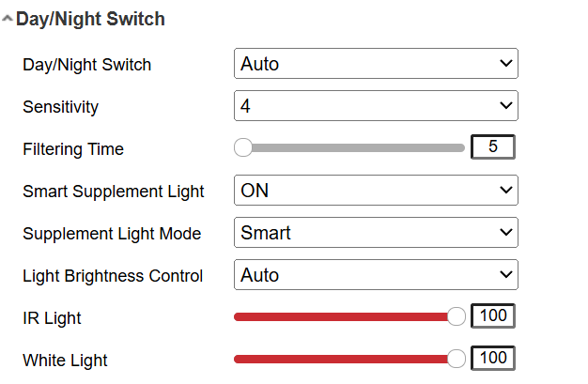Click the middle of the gray Filtering Time track
The width and height of the screenshot is (588, 384).
[x=354, y=147]
